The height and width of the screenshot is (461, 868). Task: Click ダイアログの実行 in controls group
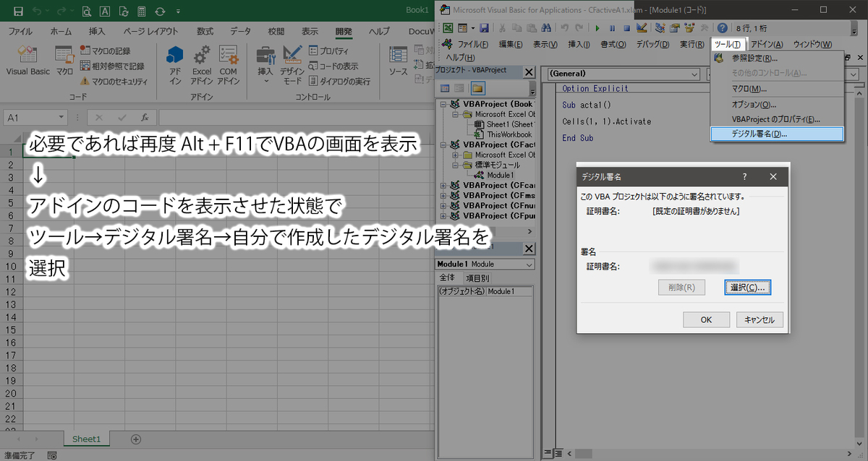coord(339,82)
